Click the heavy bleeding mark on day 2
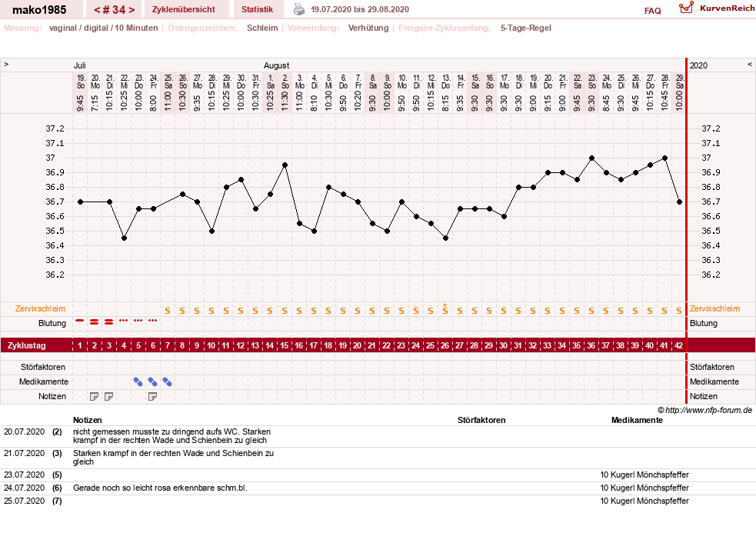Screen dimensions: 756x533 point(95,321)
